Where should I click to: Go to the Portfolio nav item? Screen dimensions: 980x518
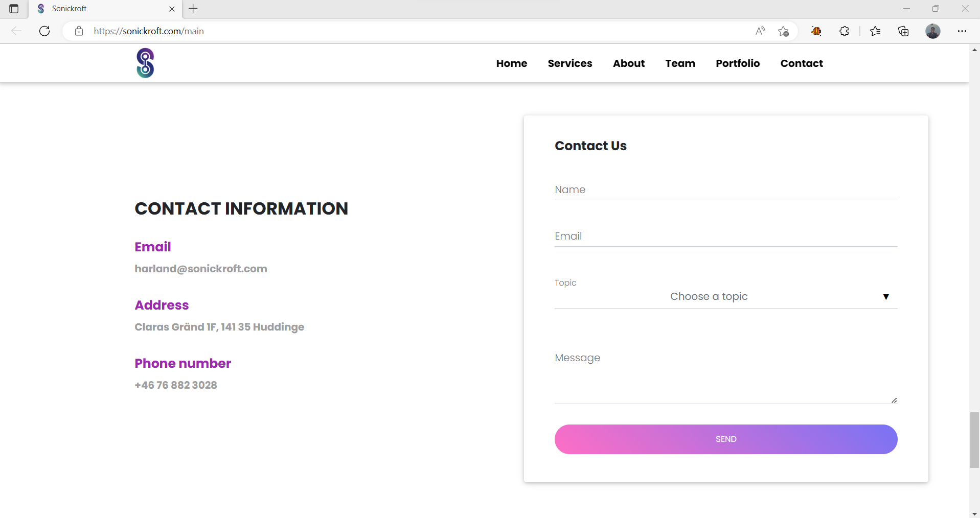tap(737, 63)
